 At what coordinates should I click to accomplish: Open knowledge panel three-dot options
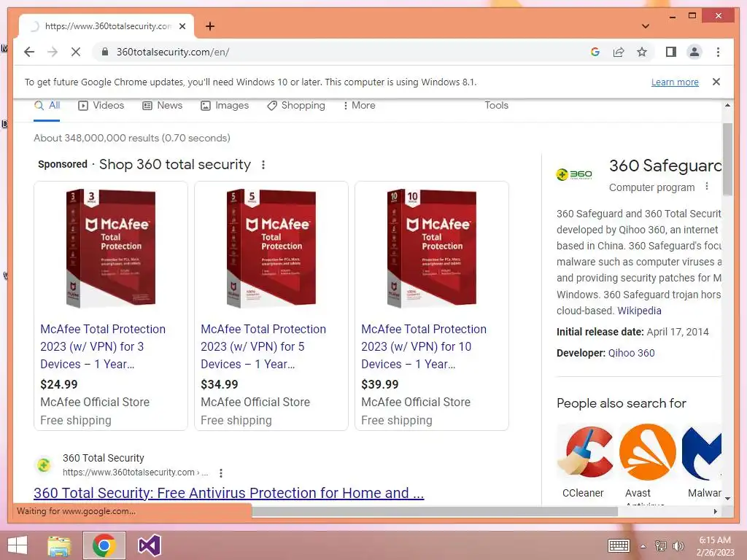click(707, 187)
